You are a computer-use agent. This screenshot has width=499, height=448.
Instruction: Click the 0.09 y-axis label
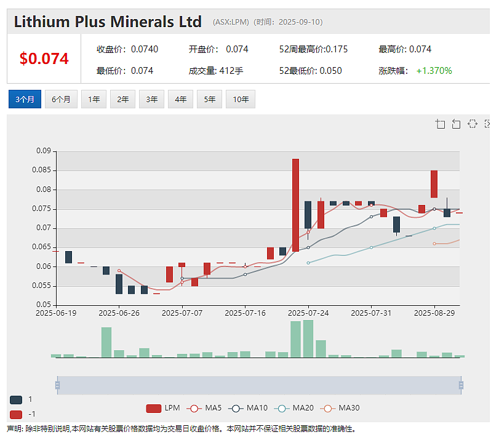44,151
